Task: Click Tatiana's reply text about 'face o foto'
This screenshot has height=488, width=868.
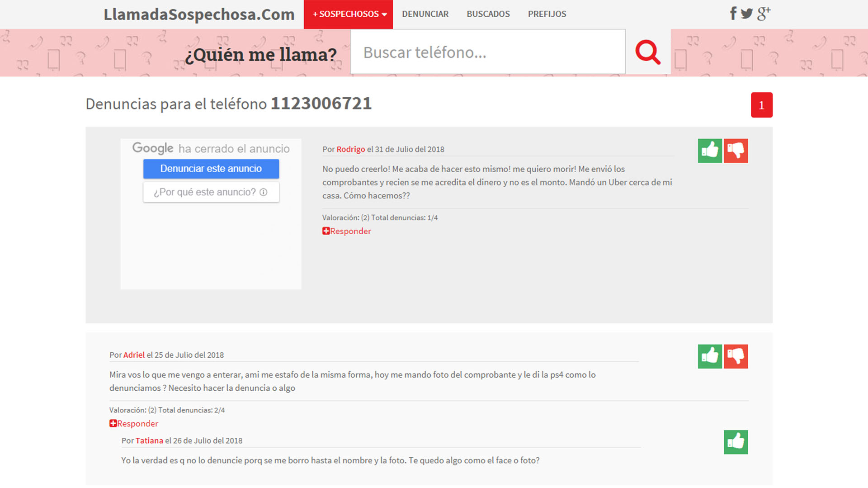Action: [330, 460]
